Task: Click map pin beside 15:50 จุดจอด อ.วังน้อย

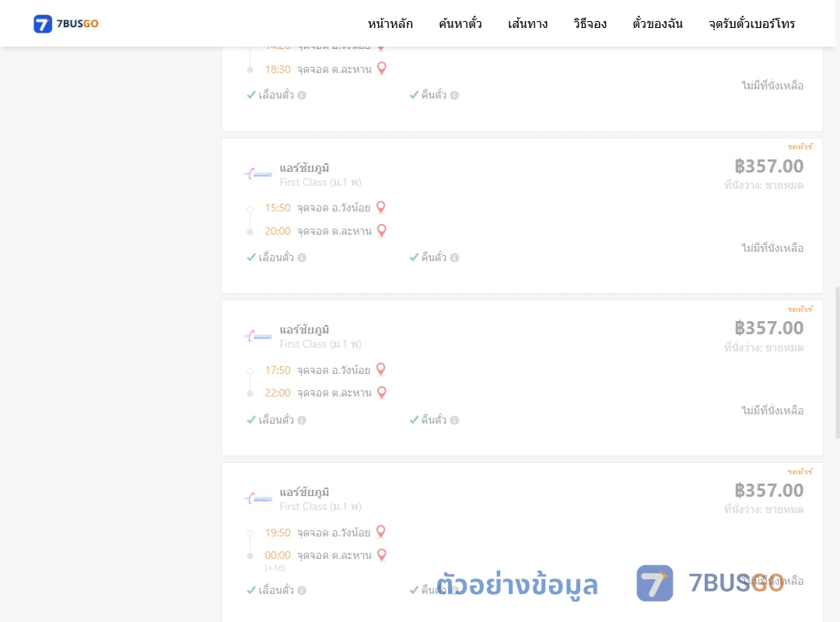Action: 381,207
